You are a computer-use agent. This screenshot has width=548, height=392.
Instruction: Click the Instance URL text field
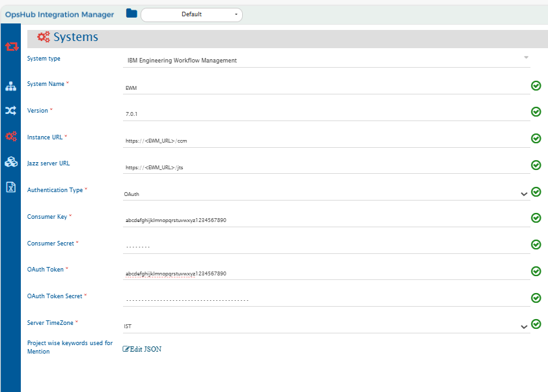tap(325, 140)
